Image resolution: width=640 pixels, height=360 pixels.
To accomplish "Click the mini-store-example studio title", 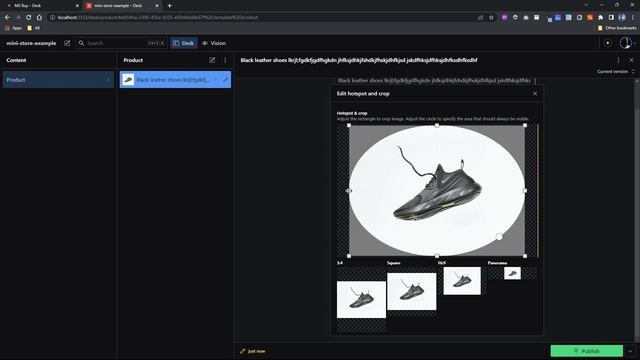I will 31,43.
